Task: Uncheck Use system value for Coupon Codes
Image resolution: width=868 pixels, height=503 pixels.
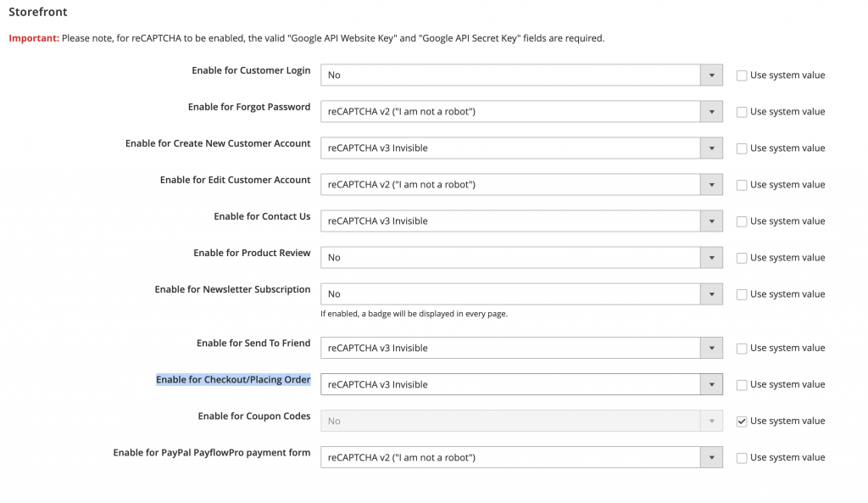Action: coord(742,421)
